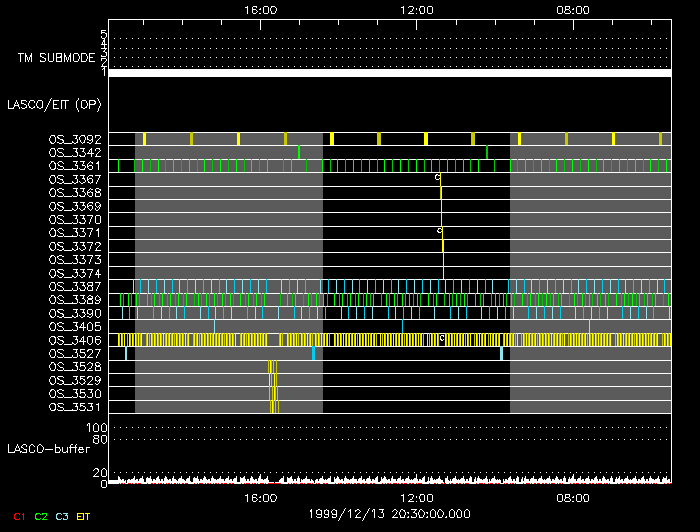The image size is (700, 532).
Task: Click the white TM SUBMODE status bar
Action: click(389, 73)
